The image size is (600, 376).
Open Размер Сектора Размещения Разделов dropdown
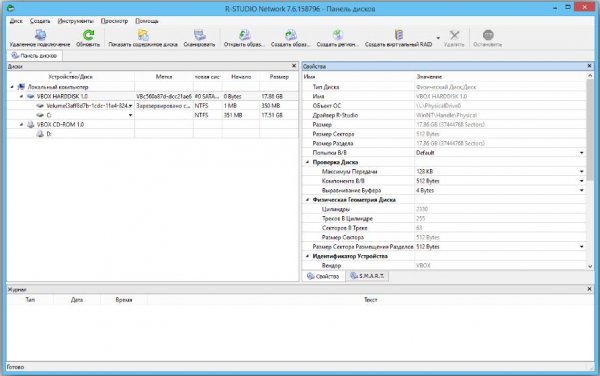tap(581, 247)
